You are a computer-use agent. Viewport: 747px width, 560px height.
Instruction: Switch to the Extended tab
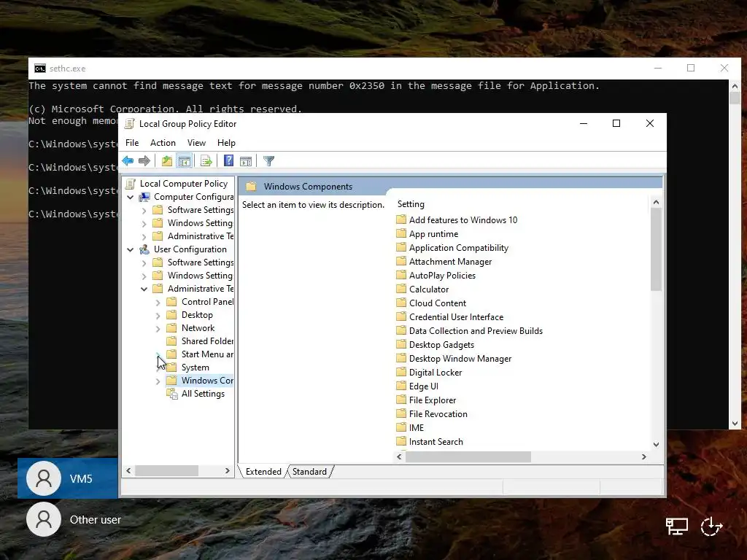tap(263, 472)
